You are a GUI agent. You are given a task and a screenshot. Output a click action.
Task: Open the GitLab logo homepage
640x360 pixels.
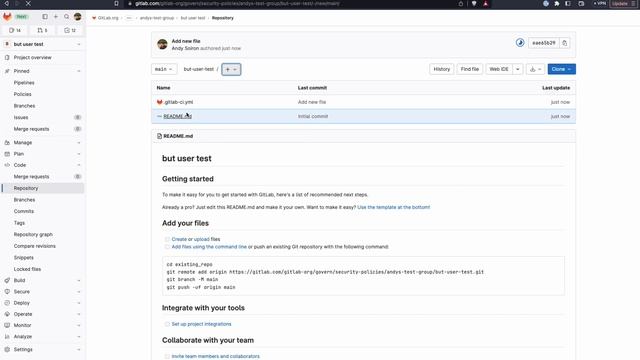click(7, 17)
